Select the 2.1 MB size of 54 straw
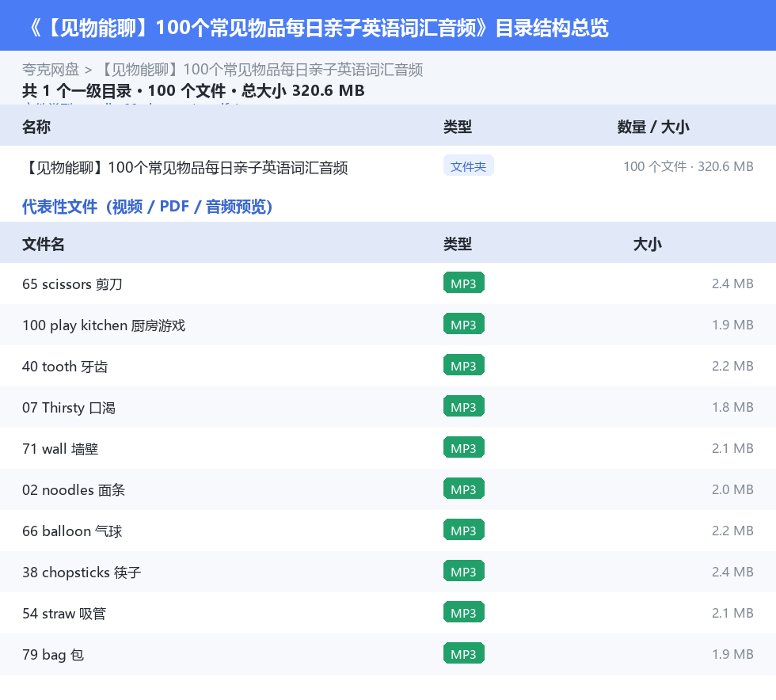 click(x=732, y=612)
